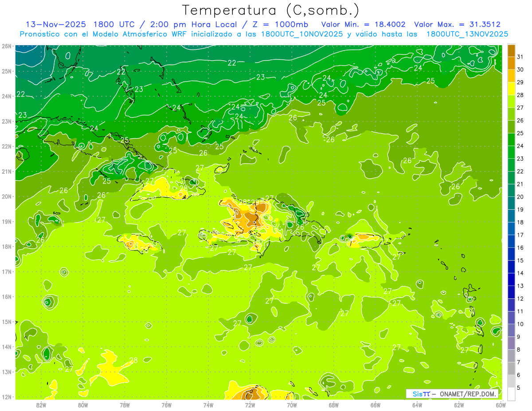Image resolution: width=532 pixels, height=411 pixels.
Task: Click the '1800UTC_13NOV2025' valid time text
Action: [x=467, y=34]
